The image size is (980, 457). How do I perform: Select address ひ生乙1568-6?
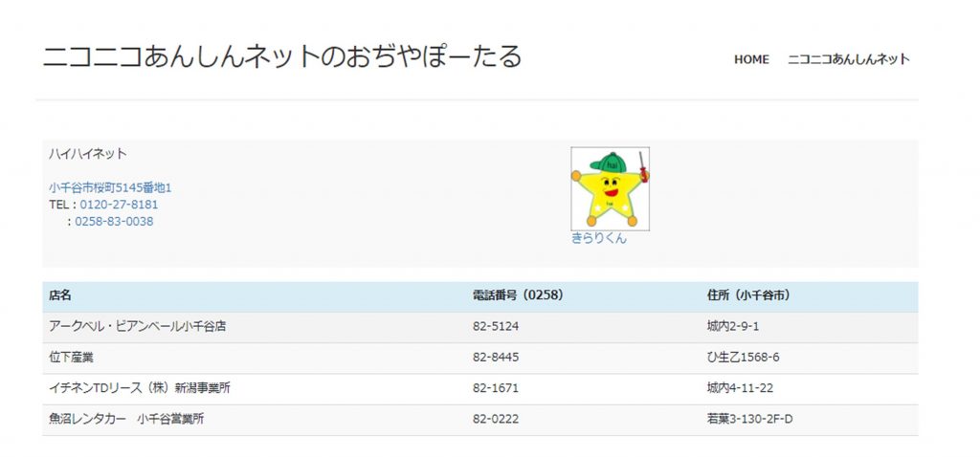click(x=743, y=358)
